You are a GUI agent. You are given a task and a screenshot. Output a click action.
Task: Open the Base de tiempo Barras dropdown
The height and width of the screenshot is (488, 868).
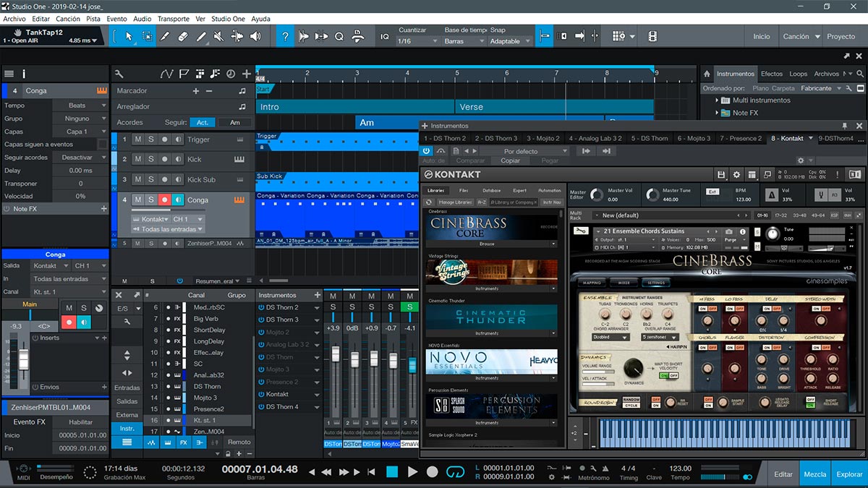coord(463,41)
